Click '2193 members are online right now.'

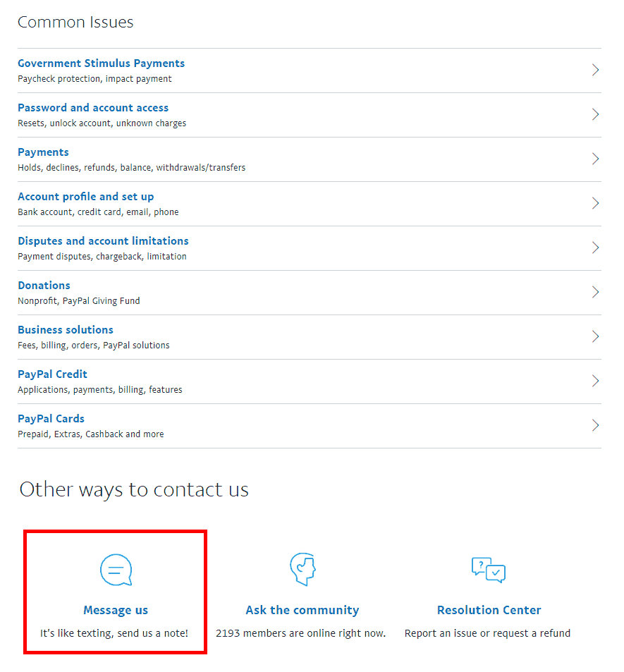(301, 633)
